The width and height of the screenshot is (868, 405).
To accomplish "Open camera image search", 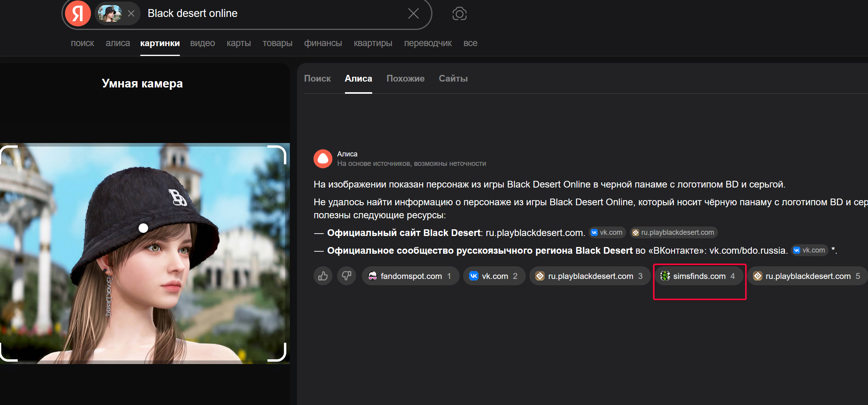I will [459, 14].
